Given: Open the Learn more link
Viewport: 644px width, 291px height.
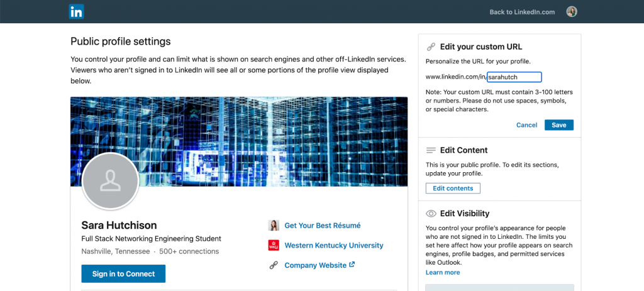Looking at the screenshot, I should 443,273.
